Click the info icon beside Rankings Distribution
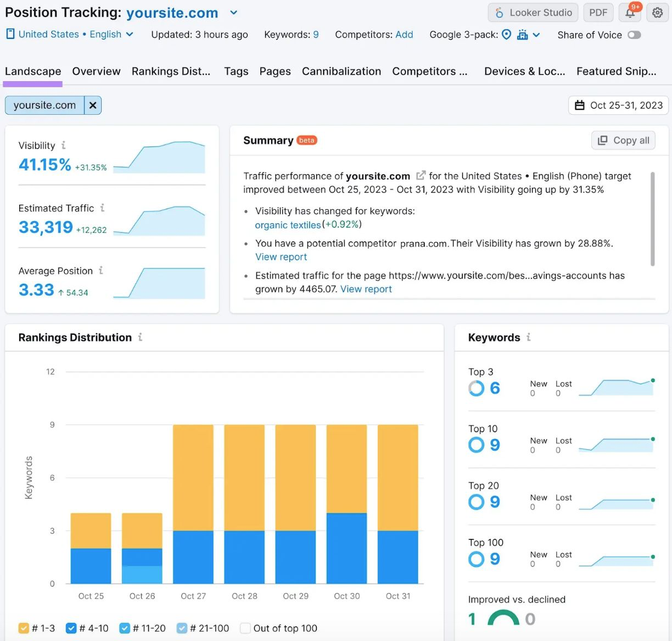 [x=141, y=338]
